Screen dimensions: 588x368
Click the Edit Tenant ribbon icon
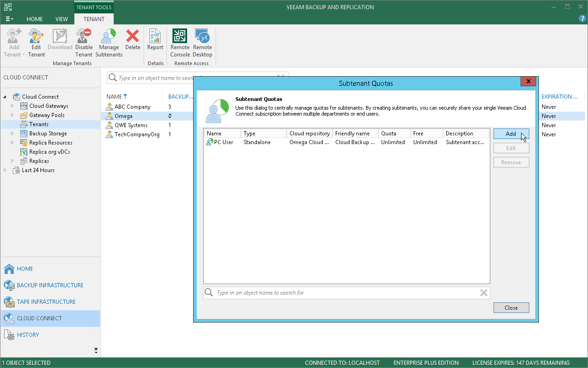[36, 43]
